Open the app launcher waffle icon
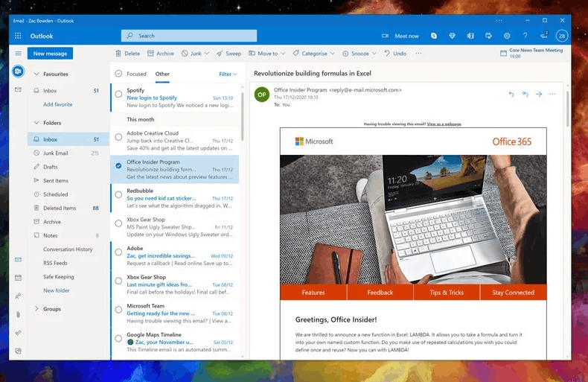This screenshot has width=588, height=382. 18,36
